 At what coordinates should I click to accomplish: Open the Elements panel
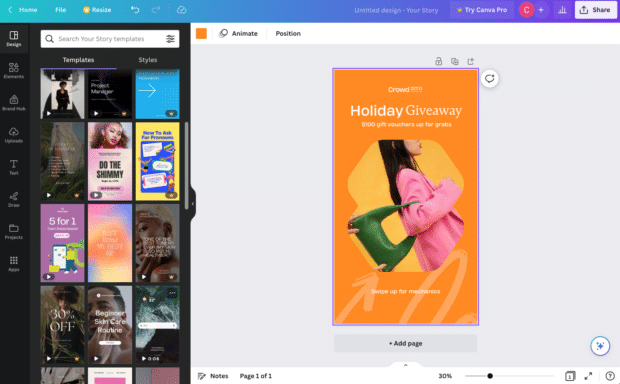14,71
